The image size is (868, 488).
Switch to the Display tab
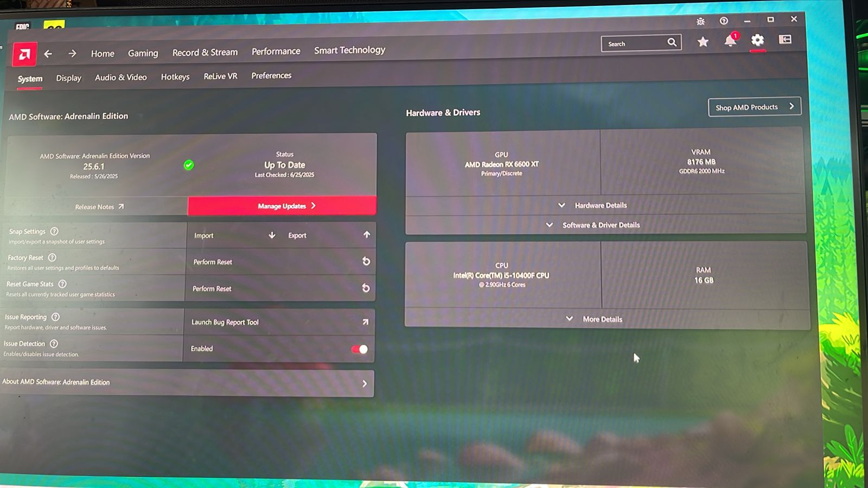pyautogui.click(x=69, y=78)
